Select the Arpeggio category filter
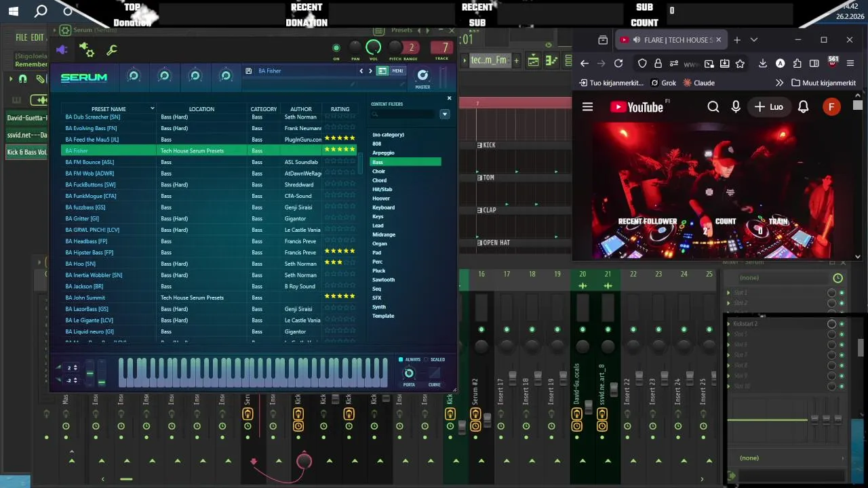 383,152
